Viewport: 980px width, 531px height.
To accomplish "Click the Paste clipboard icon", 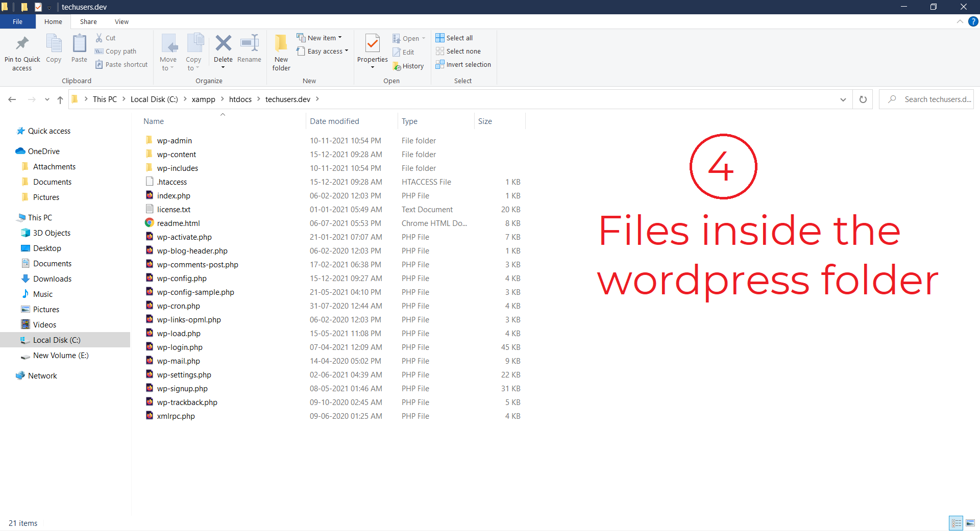I will pyautogui.click(x=79, y=43).
